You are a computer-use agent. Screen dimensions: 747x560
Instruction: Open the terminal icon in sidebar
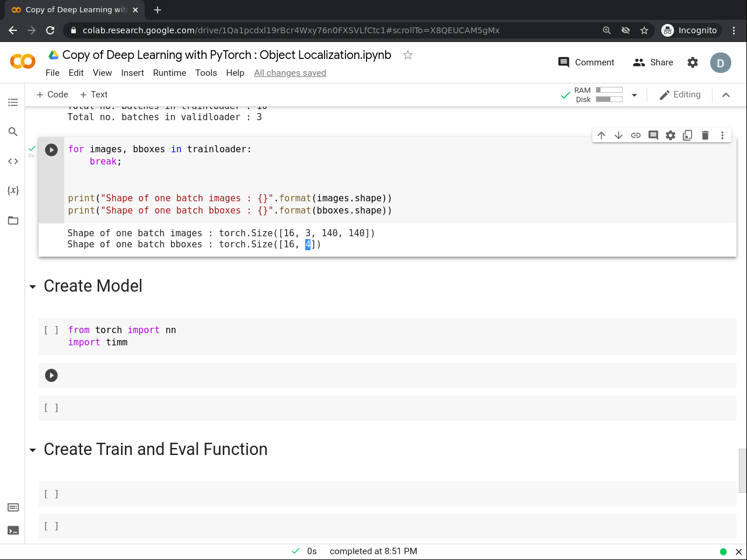click(x=13, y=531)
